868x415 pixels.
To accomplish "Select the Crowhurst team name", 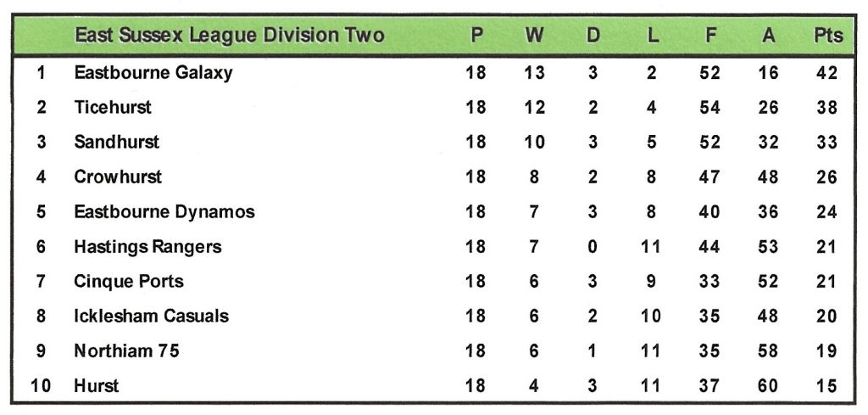I will [x=118, y=177].
